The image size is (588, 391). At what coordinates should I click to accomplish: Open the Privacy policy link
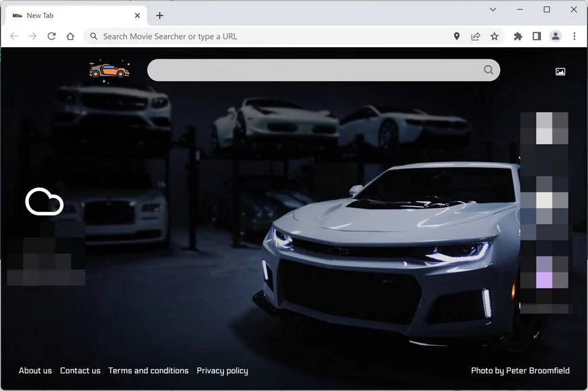pos(223,371)
